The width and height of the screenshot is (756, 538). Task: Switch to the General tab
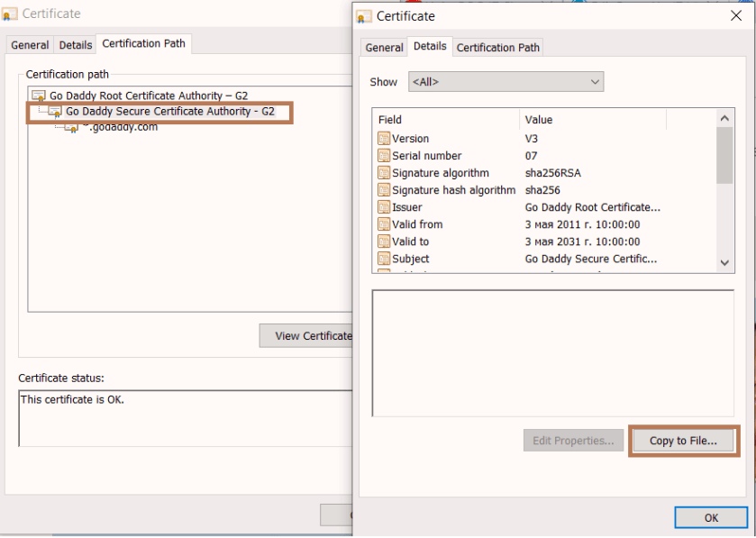pos(384,47)
